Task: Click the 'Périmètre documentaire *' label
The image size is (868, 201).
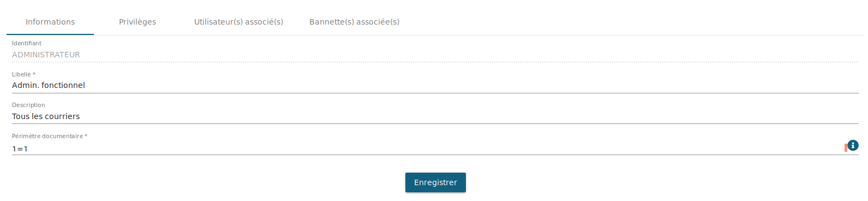Action: [50, 136]
